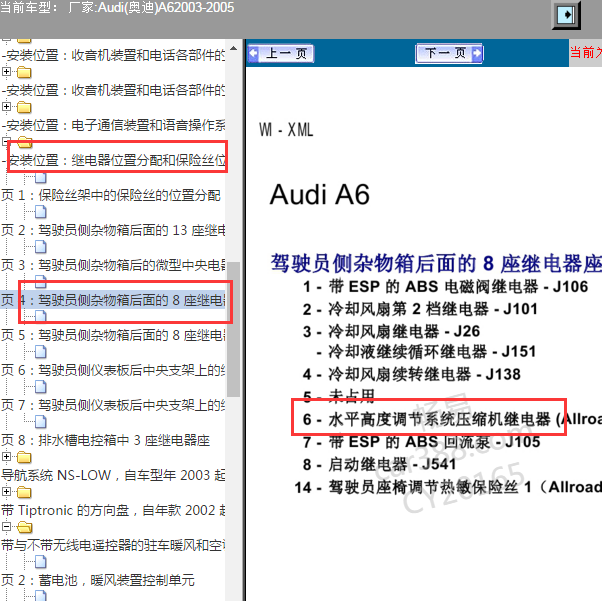
Task: Open tree item 页 3：驾驶员侧杂物箱后的微型中央电器
Action: [113, 265]
